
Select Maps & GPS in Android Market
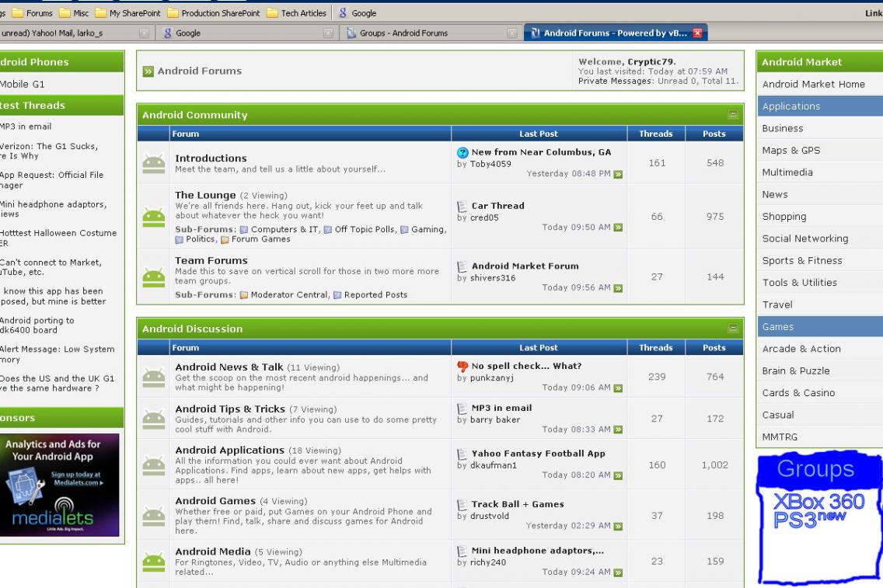[x=791, y=151]
